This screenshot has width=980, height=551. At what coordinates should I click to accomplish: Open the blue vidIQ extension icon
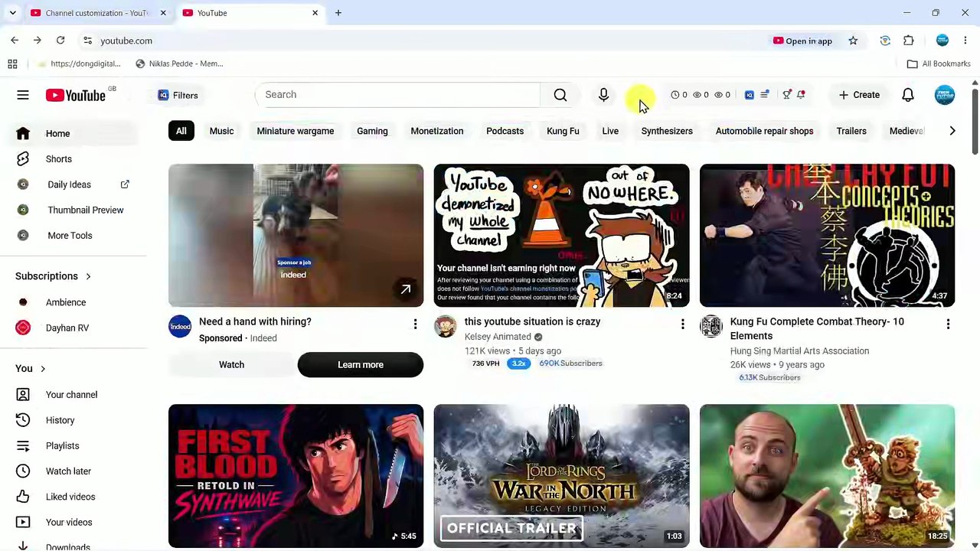tap(750, 95)
